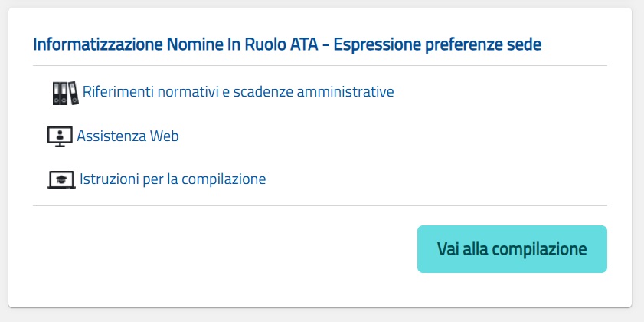The height and width of the screenshot is (322, 644).
Task: Select the icon beside Istruzioni per la compilazione
Action: pos(61,180)
